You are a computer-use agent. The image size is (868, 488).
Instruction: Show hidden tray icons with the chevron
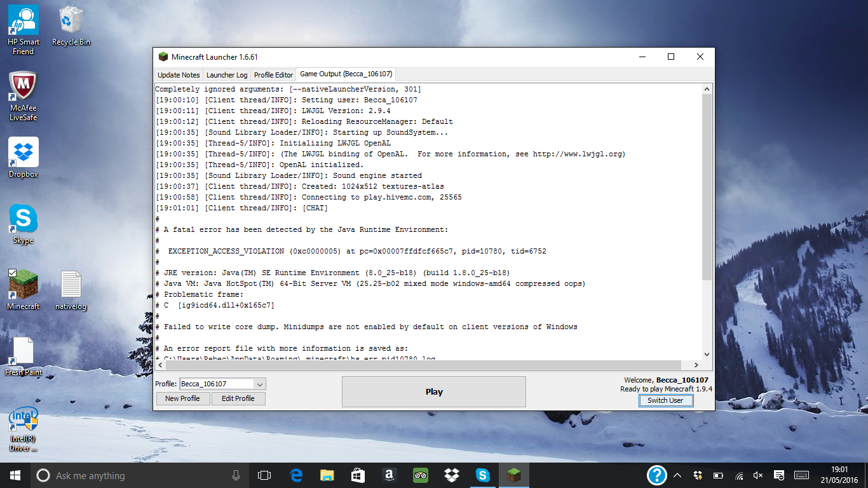click(x=677, y=475)
